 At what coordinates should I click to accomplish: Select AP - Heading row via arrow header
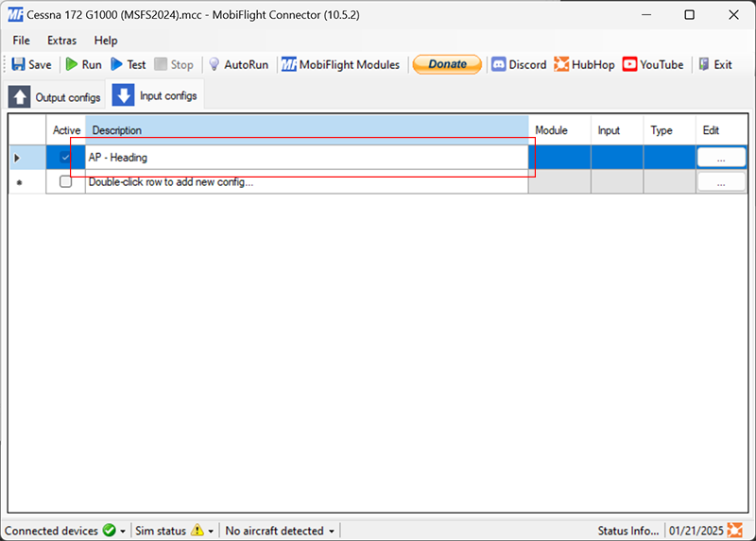point(27,157)
